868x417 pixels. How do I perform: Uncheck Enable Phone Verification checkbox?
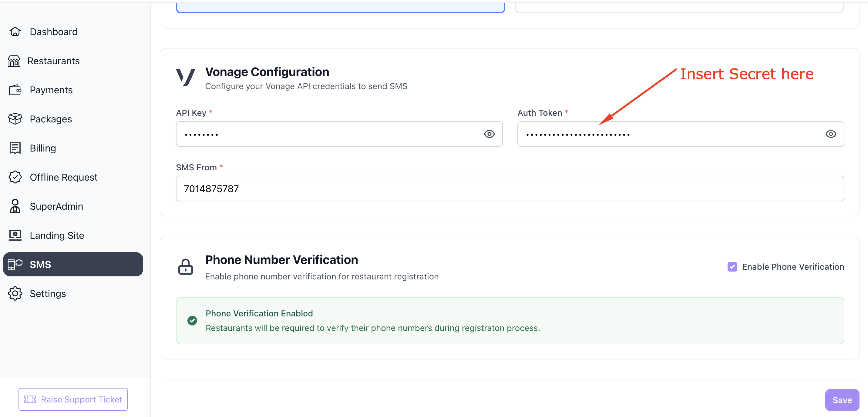click(x=732, y=267)
